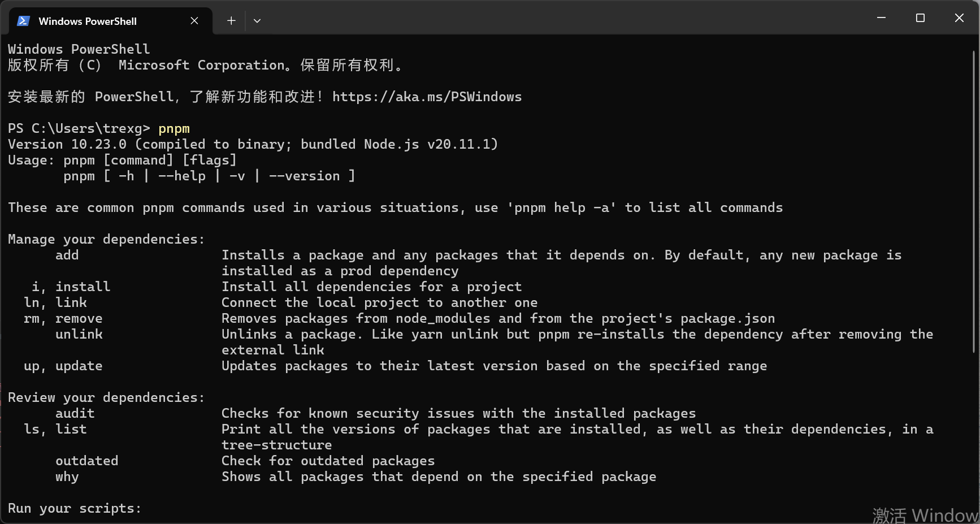980x524 pixels.
Task: Maximize the terminal window
Action: coord(920,18)
